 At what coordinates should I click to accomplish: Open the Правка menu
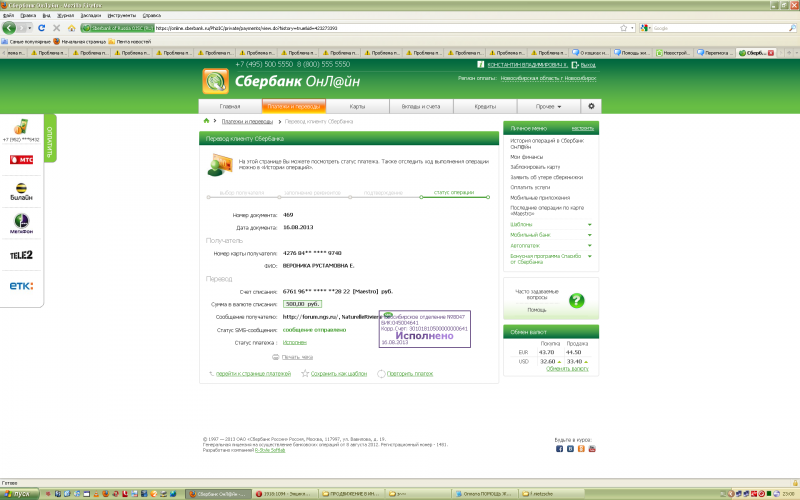click(x=28, y=15)
